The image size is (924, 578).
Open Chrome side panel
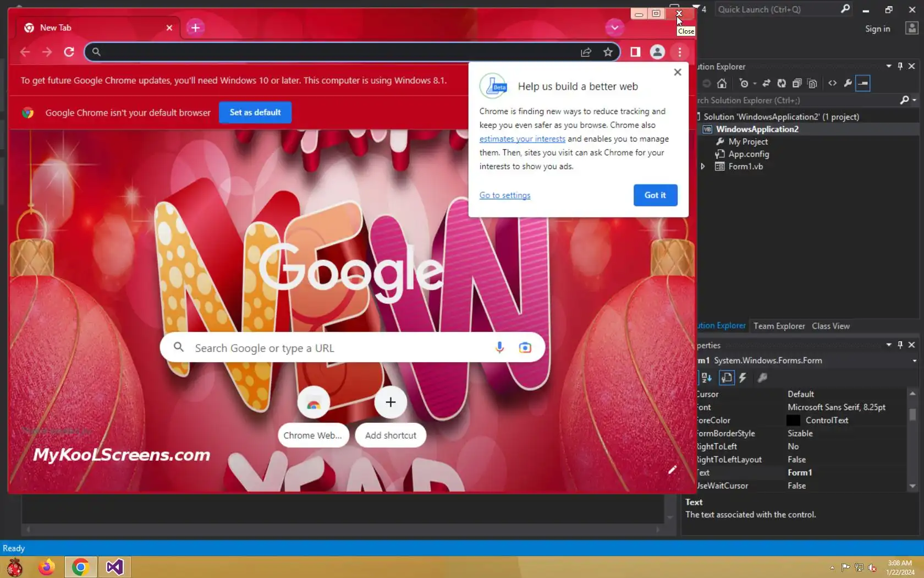tap(635, 52)
